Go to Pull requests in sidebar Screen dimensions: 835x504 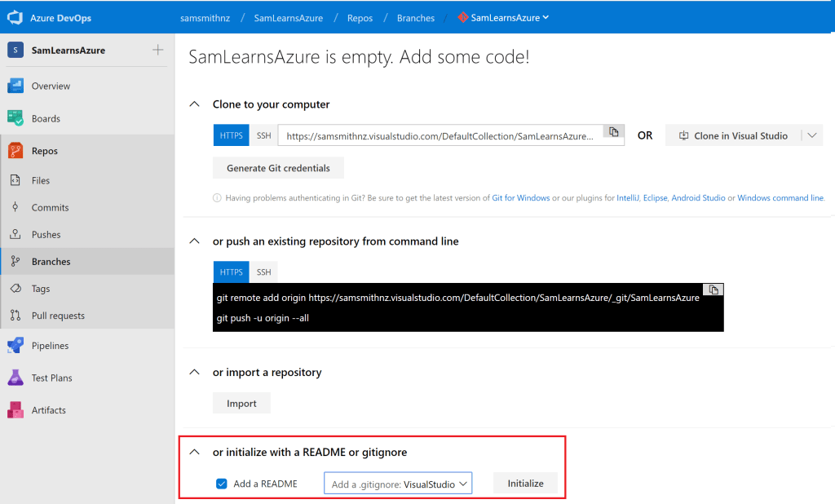[x=58, y=316]
